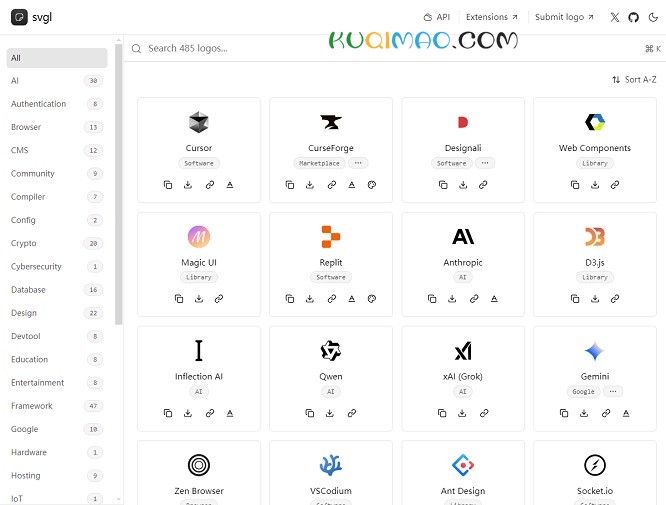Filter by the Framework category

[57, 406]
